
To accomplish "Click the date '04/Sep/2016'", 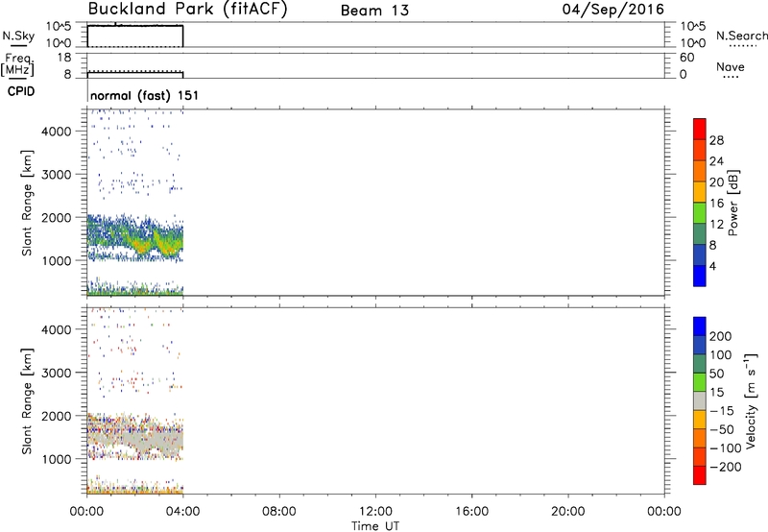I will (x=612, y=9).
